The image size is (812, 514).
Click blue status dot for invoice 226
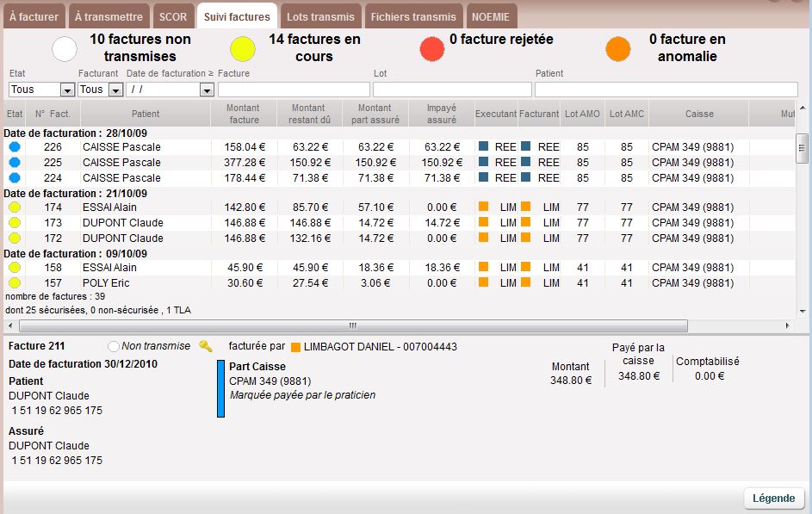(x=14, y=147)
